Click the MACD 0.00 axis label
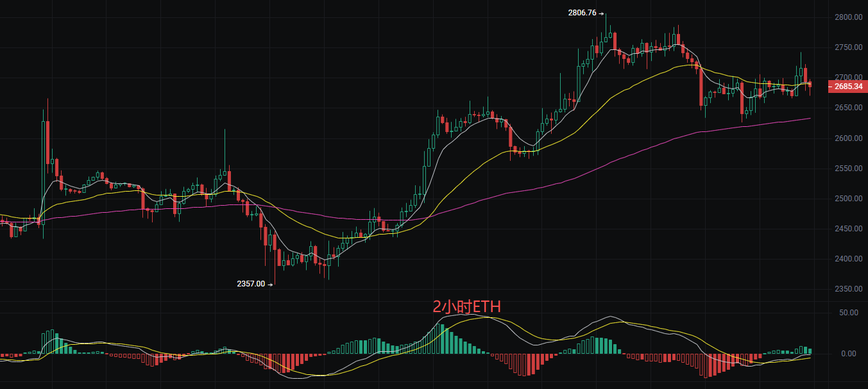Image resolution: width=868 pixels, height=389 pixels. (x=849, y=354)
